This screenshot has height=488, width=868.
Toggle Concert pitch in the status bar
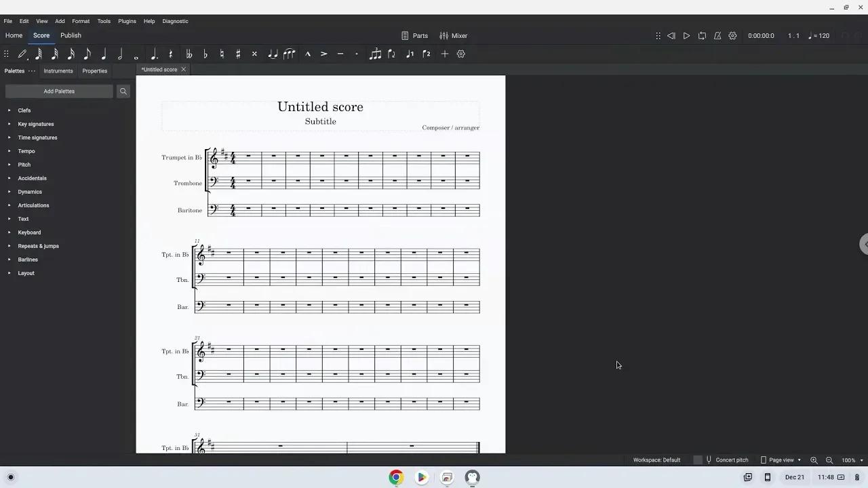coord(730,460)
